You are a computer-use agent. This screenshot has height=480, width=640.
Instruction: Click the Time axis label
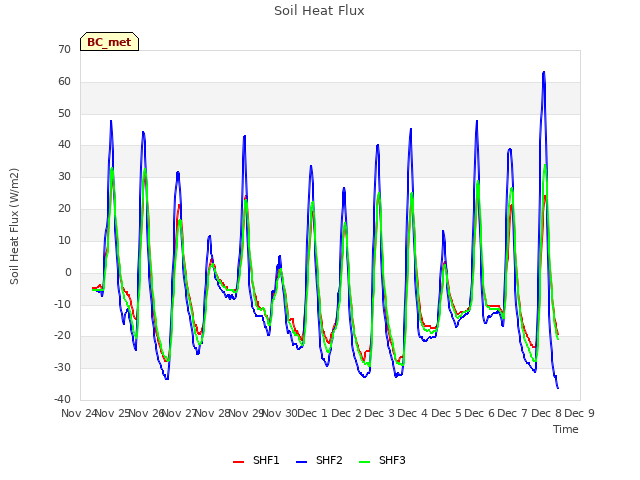tap(566, 429)
